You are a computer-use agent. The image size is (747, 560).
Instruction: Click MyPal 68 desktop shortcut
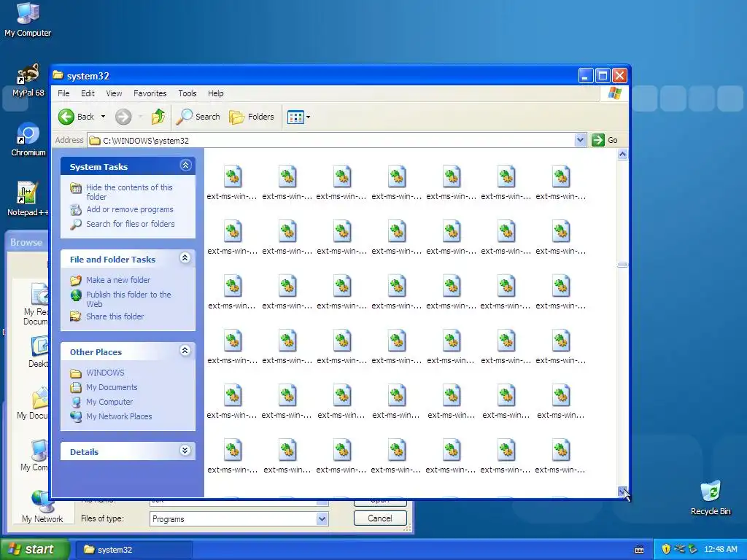tap(28, 80)
